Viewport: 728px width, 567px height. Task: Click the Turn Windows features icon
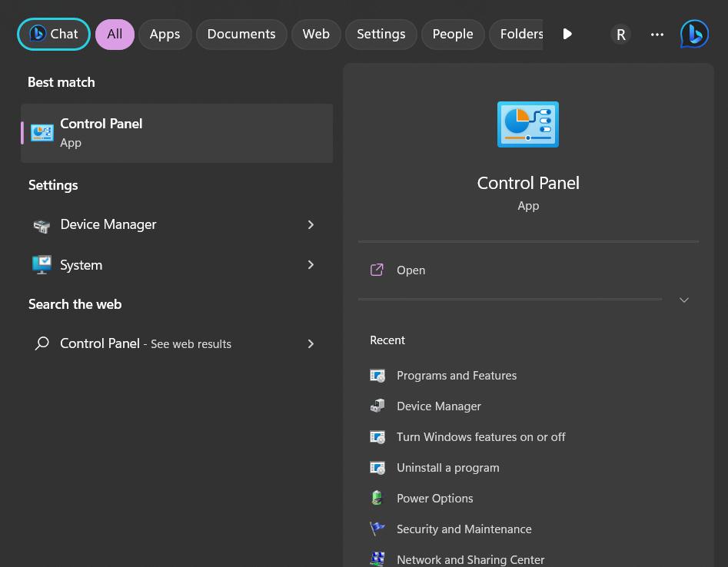click(x=377, y=437)
